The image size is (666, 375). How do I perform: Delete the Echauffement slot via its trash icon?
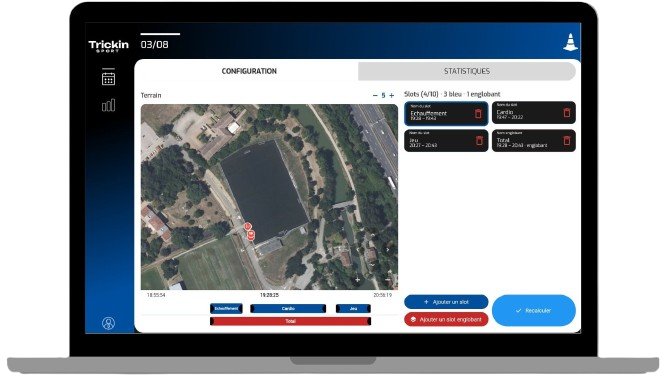[x=478, y=114]
